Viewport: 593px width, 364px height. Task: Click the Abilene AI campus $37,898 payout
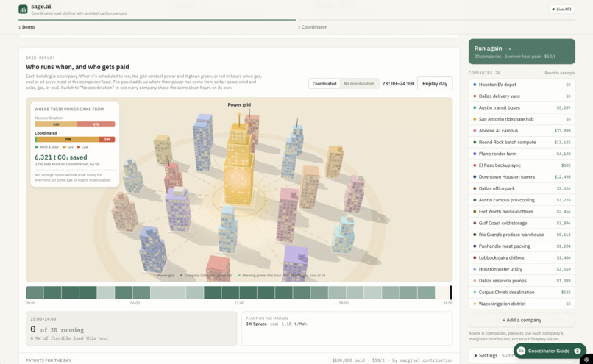(562, 131)
